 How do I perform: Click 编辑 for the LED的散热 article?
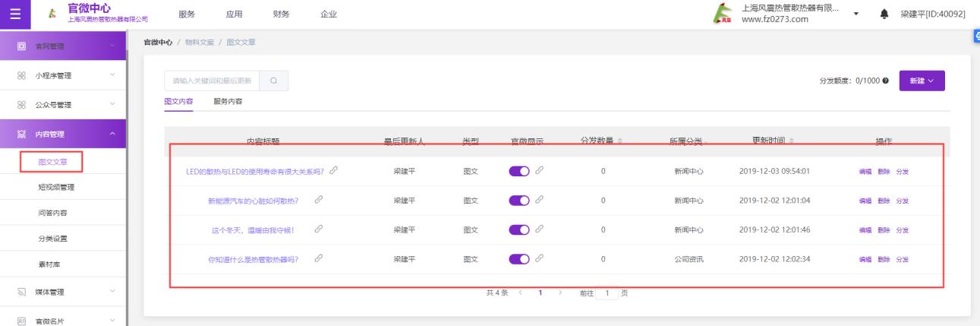[865, 172]
